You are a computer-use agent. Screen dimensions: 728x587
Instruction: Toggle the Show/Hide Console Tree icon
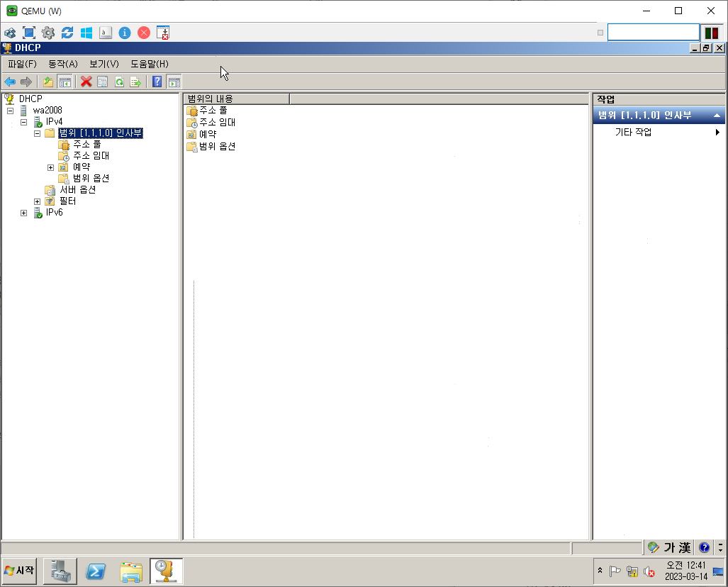coord(65,82)
